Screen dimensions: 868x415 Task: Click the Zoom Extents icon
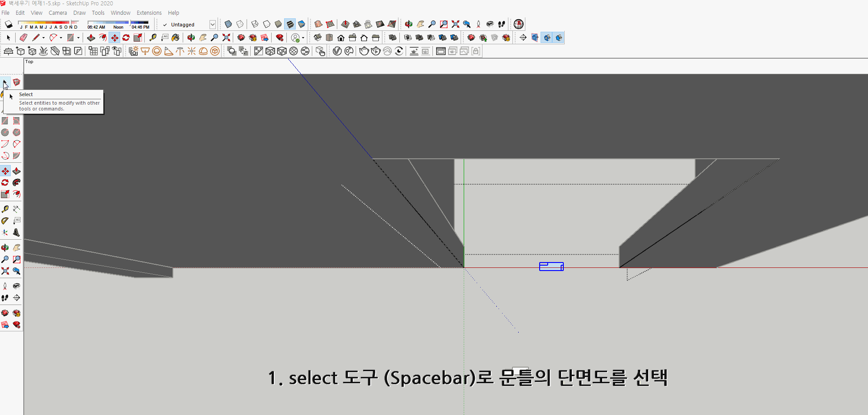tap(226, 38)
